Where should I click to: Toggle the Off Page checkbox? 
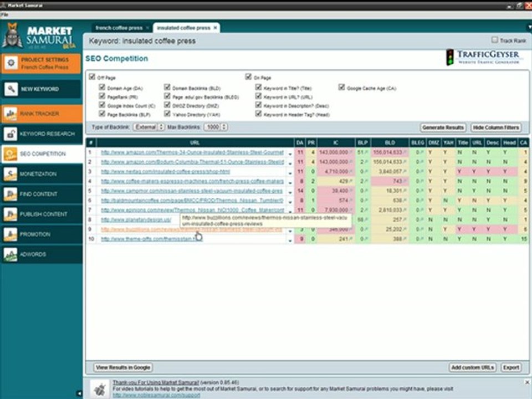tap(92, 76)
